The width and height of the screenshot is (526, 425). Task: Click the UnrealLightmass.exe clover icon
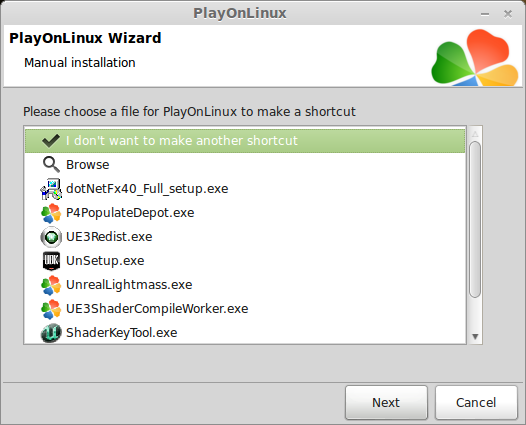(51, 285)
